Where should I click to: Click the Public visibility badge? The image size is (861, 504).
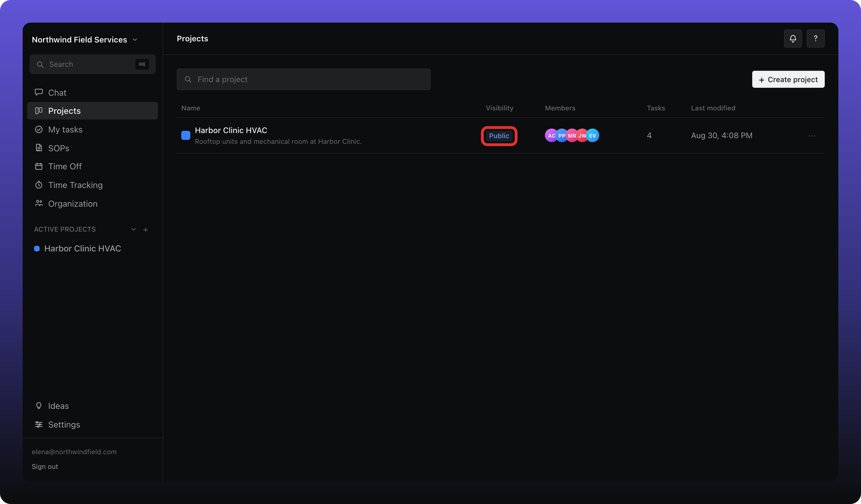pyautogui.click(x=499, y=136)
